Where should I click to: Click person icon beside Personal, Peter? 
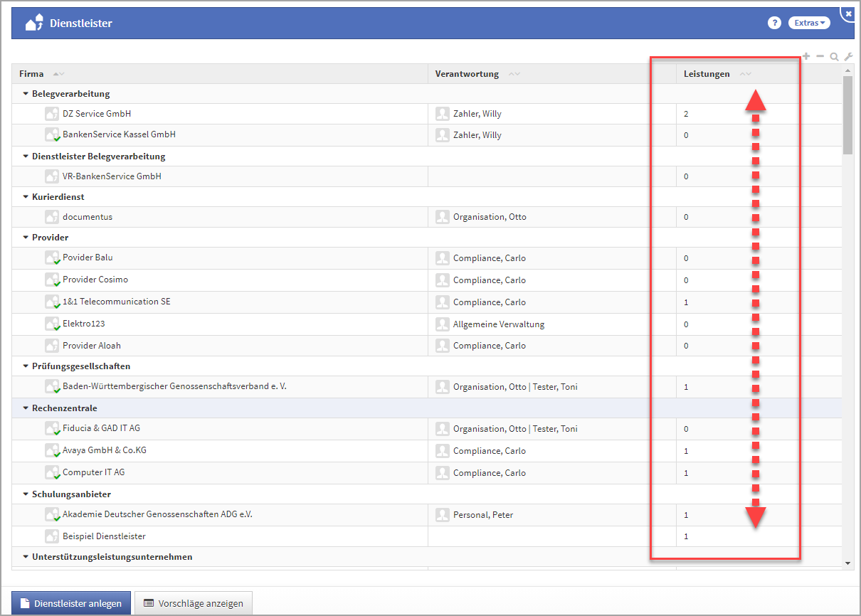[443, 515]
